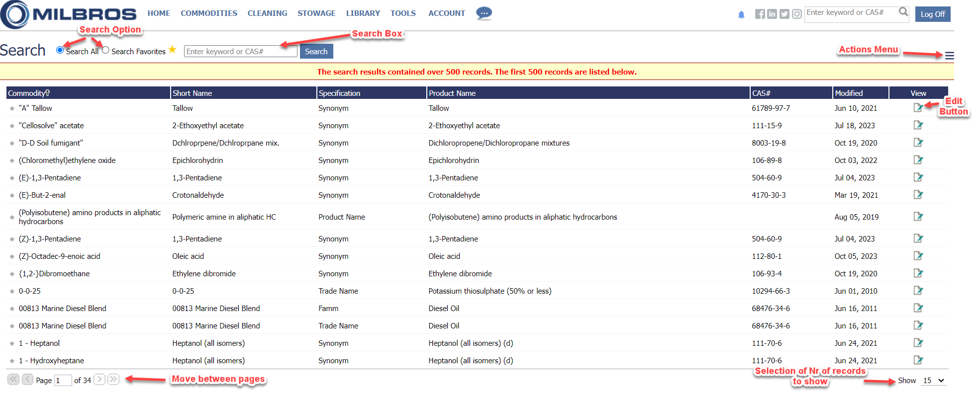Open the chat bubble icon in navbar

click(484, 13)
